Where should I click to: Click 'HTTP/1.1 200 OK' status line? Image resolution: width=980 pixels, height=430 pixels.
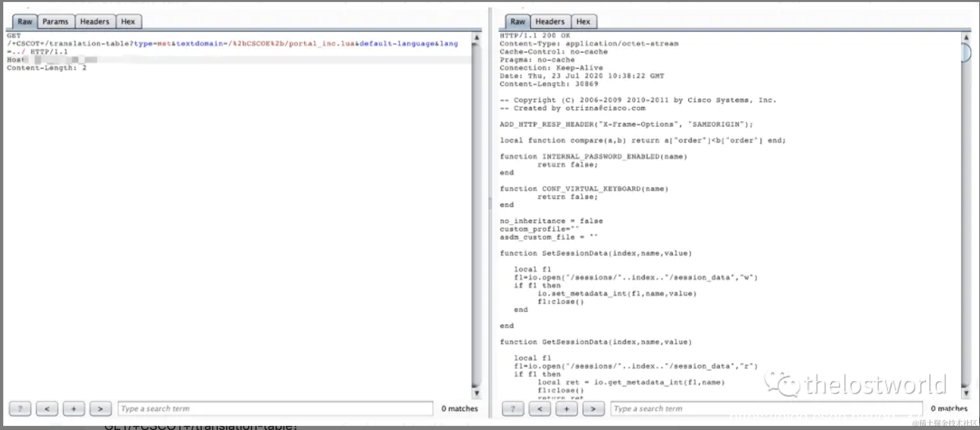[x=535, y=36]
